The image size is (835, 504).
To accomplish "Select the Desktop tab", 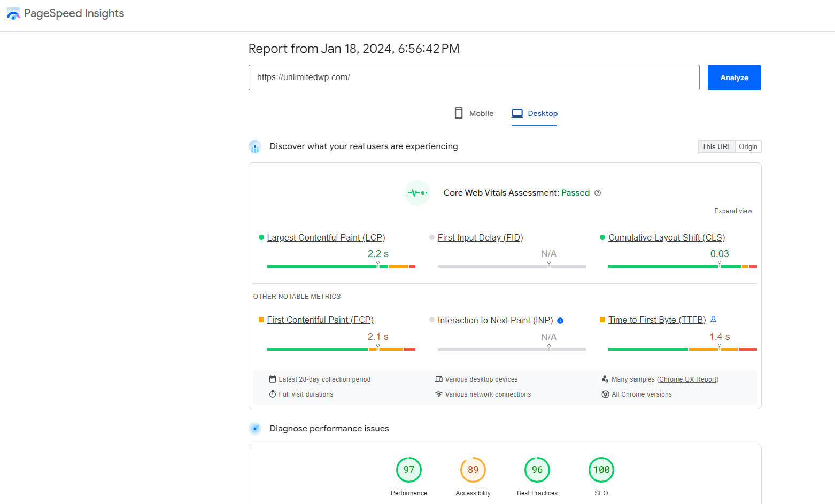I will [535, 113].
